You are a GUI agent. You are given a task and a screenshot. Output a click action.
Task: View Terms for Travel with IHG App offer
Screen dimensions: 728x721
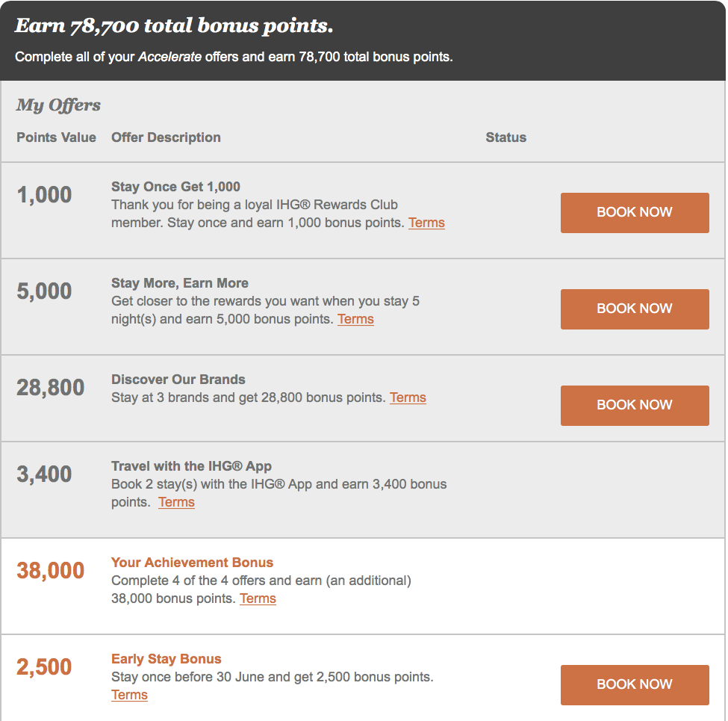coord(176,502)
